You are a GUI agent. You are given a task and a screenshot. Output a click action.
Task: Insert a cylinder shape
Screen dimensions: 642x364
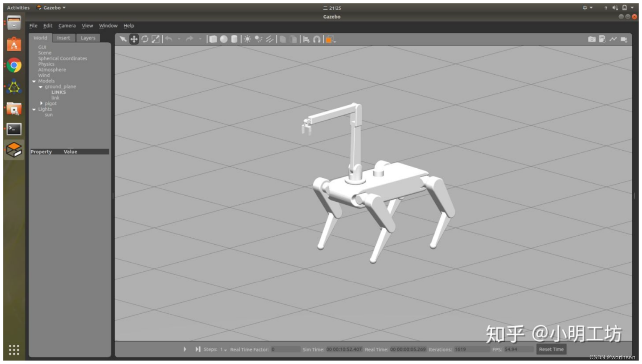[x=234, y=39]
